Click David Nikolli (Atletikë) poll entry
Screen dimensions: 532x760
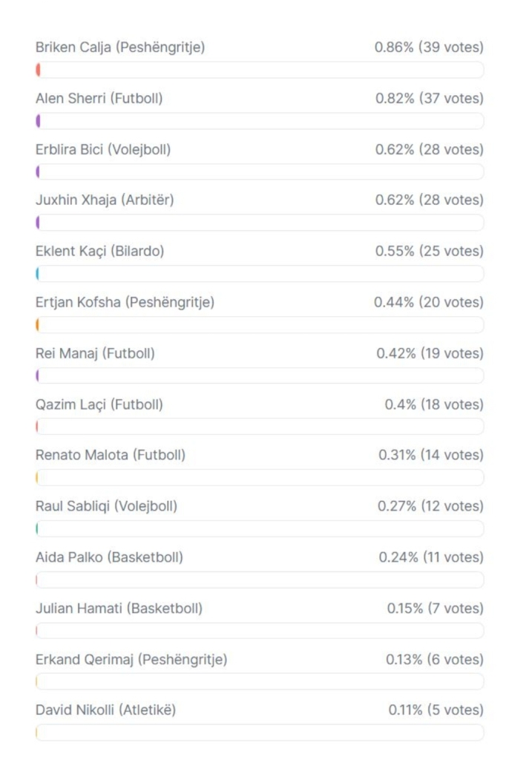coord(105,710)
